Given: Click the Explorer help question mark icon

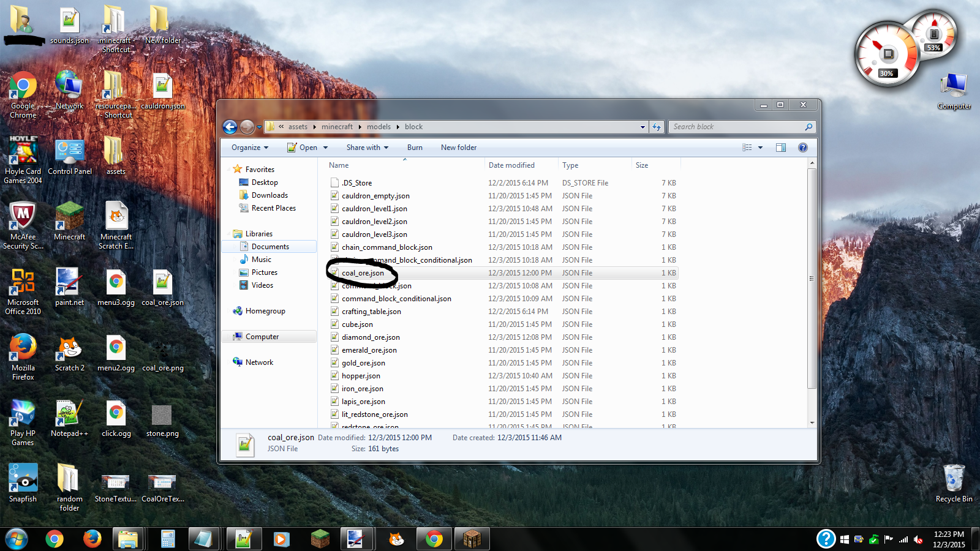Looking at the screenshot, I should (x=802, y=148).
